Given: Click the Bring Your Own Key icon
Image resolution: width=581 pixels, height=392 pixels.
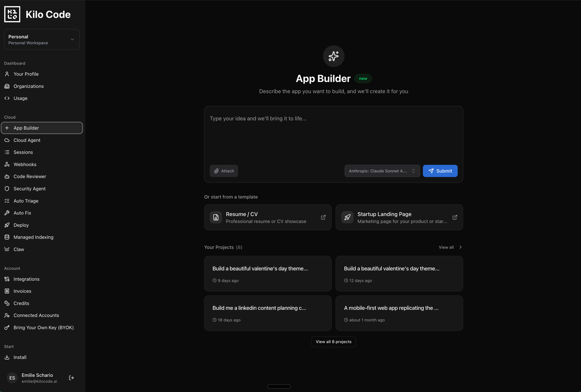Looking at the screenshot, I should point(7,328).
